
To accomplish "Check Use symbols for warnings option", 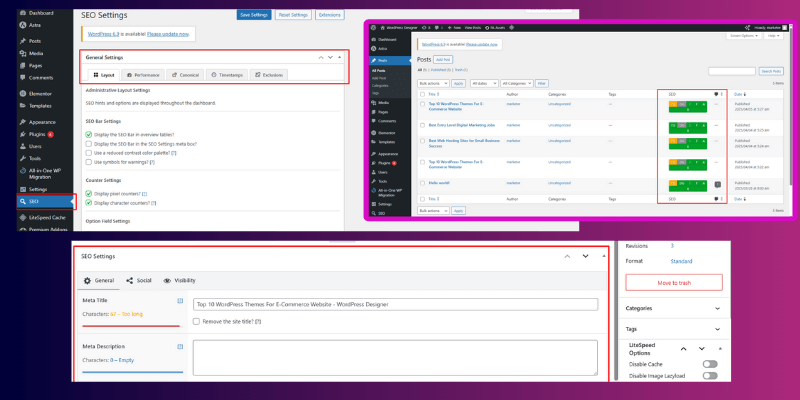I will click(x=89, y=161).
